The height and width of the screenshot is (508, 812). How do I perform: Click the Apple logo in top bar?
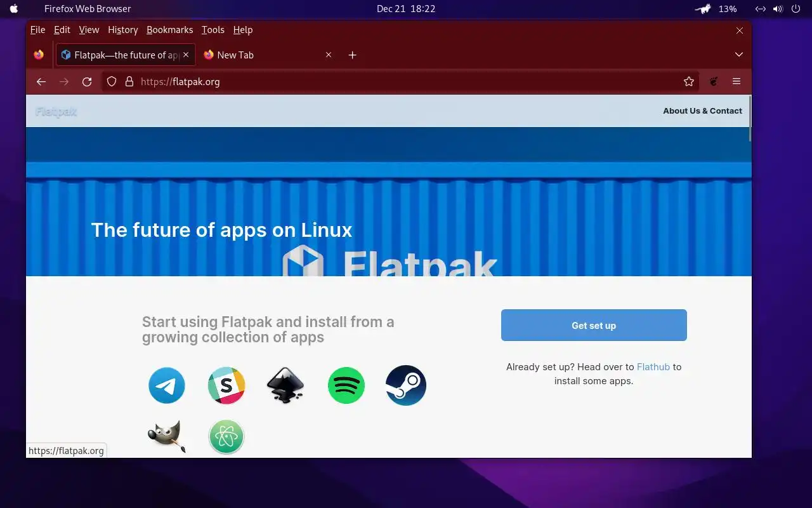(x=14, y=9)
